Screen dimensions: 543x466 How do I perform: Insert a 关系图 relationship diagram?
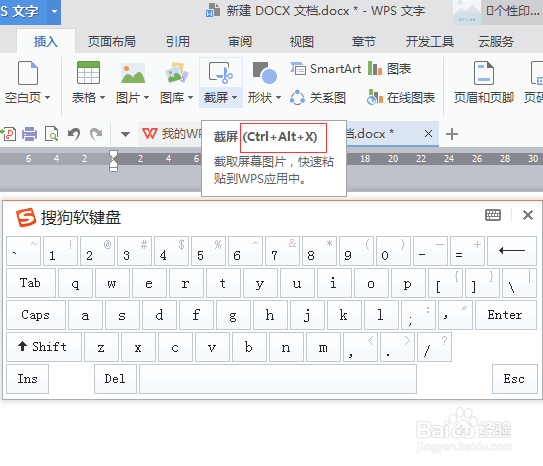pyautogui.click(x=318, y=98)
